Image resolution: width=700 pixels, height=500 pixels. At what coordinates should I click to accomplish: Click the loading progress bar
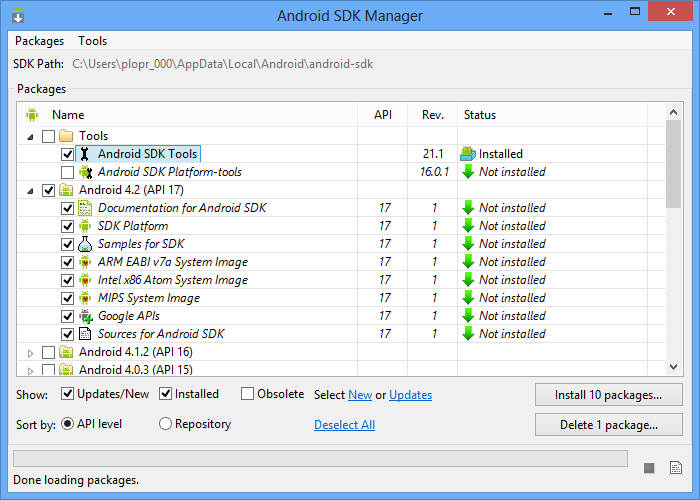[320, 458]
